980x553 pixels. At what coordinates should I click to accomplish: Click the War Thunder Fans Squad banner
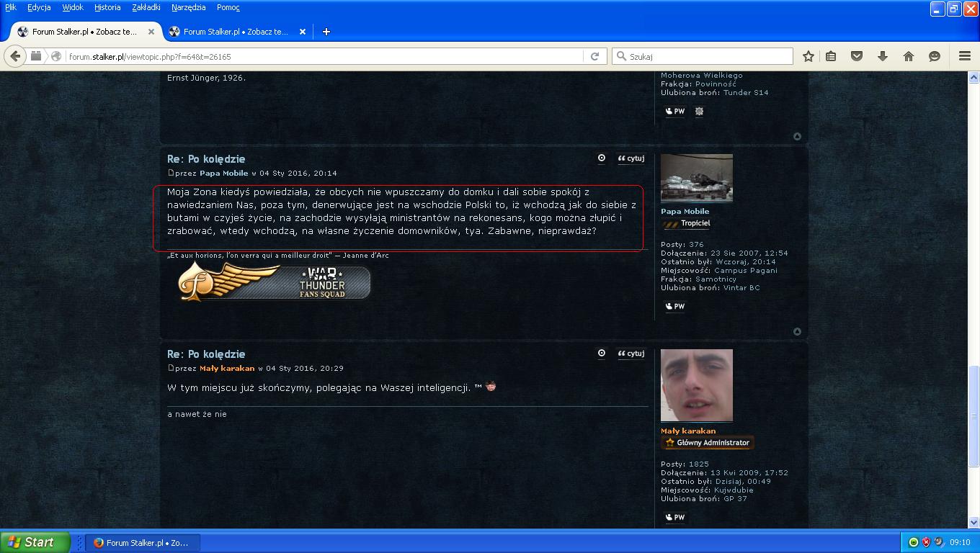pos(275,282)
